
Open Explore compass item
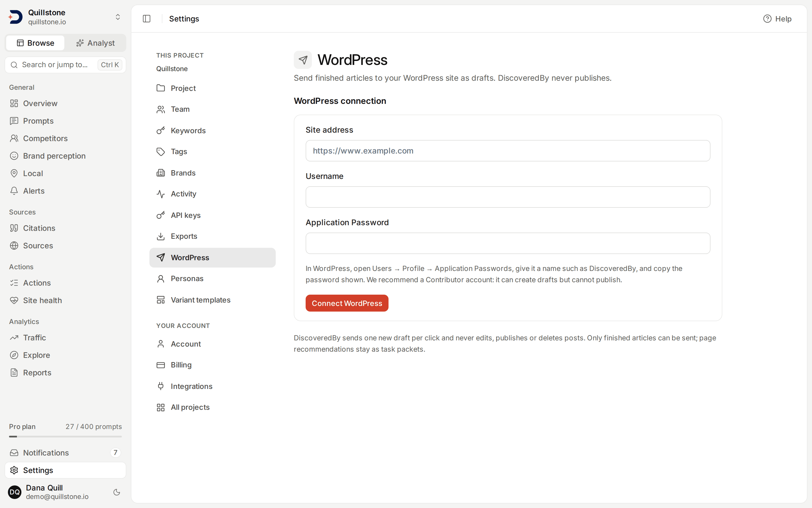[x=65, y=355]
